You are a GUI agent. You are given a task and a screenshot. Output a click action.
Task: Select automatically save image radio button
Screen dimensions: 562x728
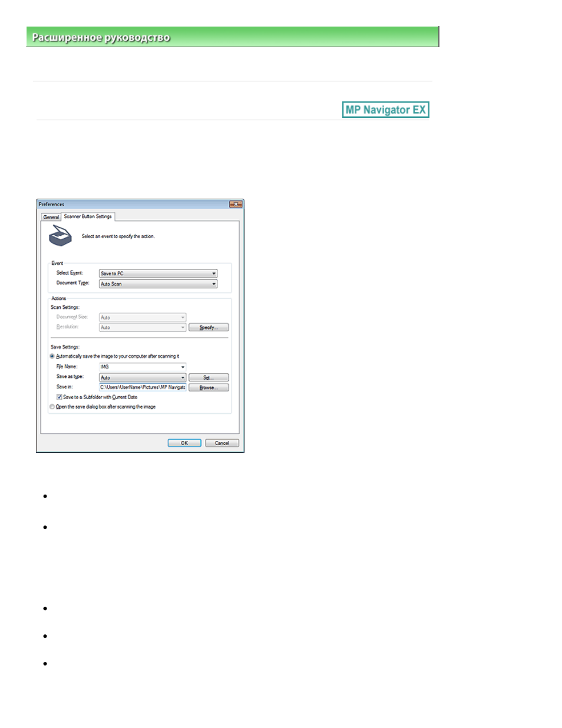52,357
